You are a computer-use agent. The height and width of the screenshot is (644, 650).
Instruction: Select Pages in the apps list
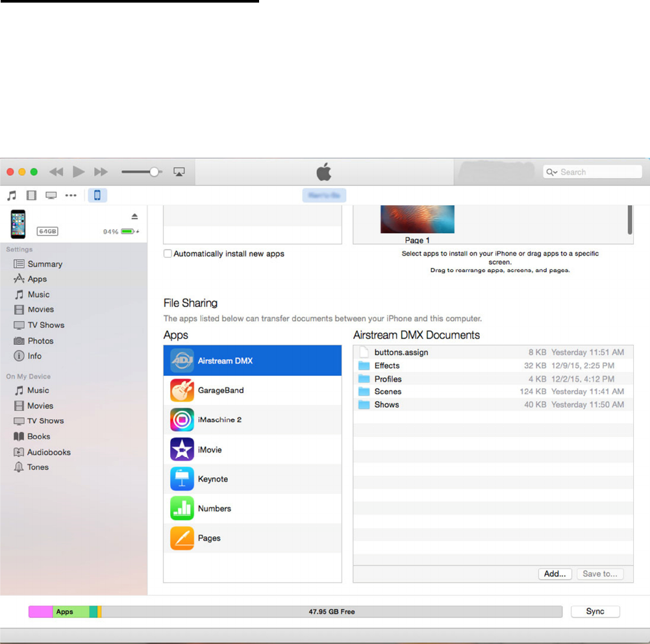(253, 538)
